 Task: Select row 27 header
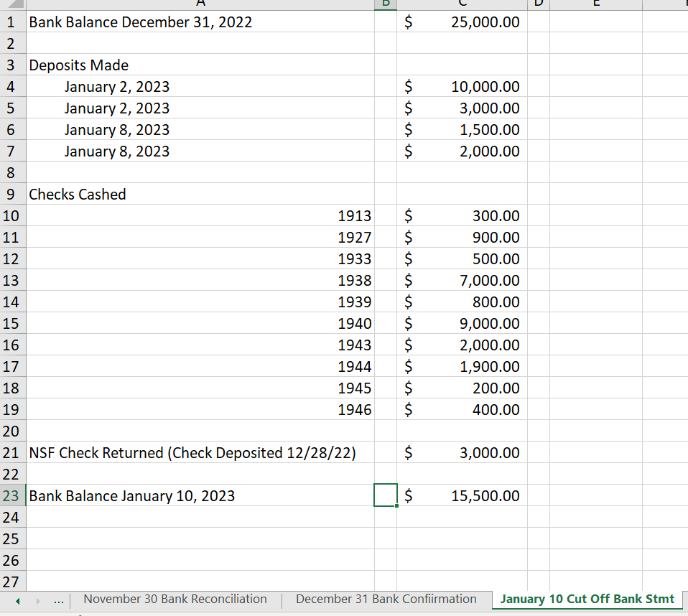(13, 582)
